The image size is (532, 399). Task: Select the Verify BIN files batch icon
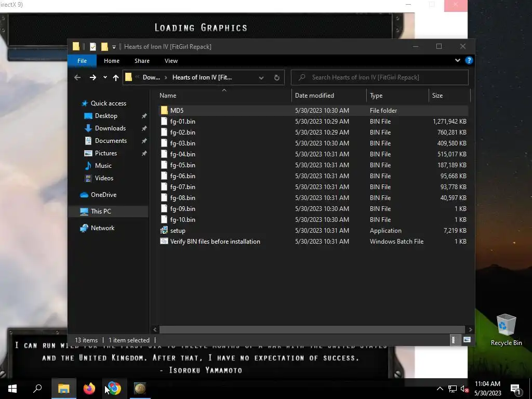(164, 241)
